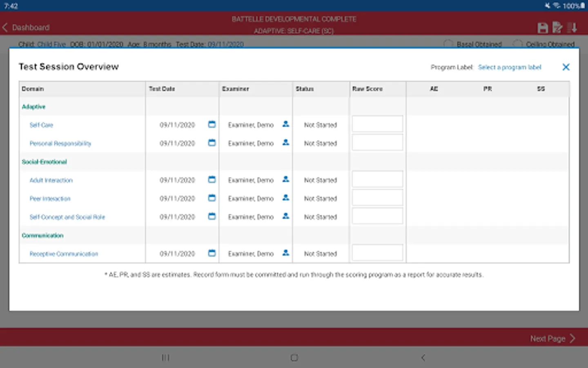Change examiner icon in Peer Interaction row

286,197
